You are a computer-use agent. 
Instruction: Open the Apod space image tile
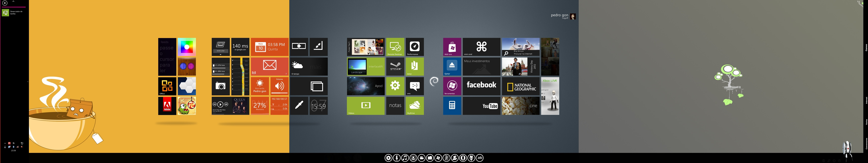coord(366,86)
